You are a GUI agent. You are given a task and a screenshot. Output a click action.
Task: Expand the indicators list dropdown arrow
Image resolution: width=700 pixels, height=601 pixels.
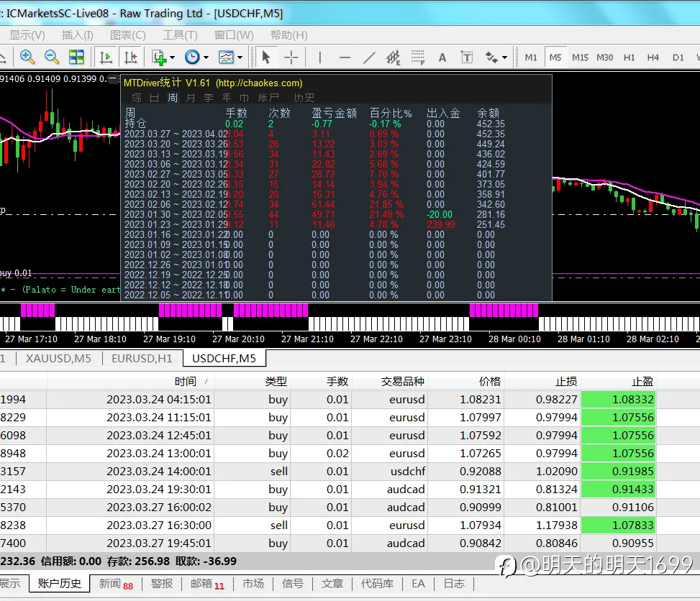172,58
